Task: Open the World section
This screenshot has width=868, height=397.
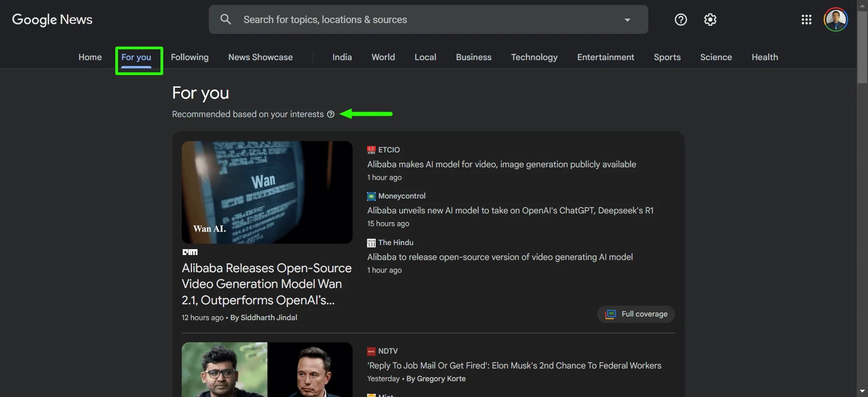Action: point(383,57)
